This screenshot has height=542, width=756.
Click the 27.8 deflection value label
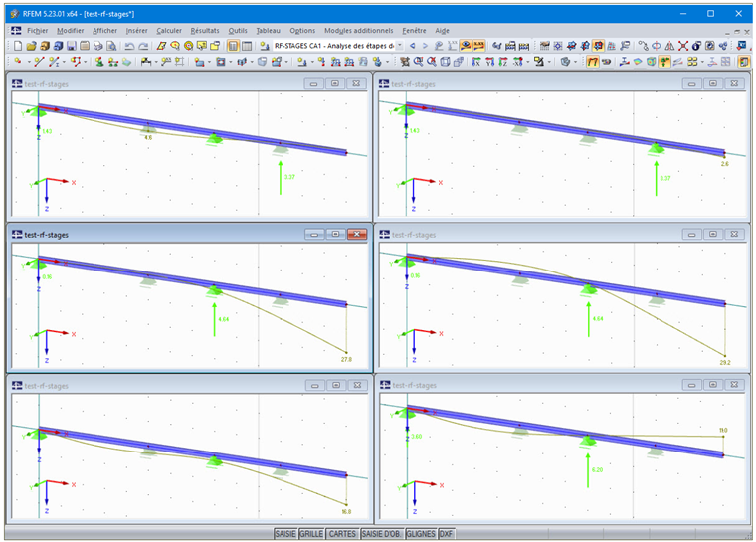pos(346,359)
